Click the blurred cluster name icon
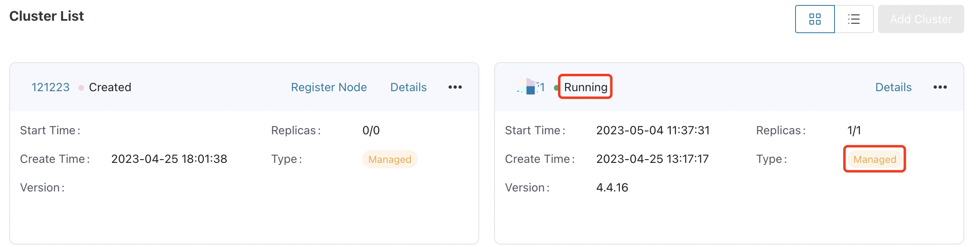The image size is (980, 247). [530, 87]
